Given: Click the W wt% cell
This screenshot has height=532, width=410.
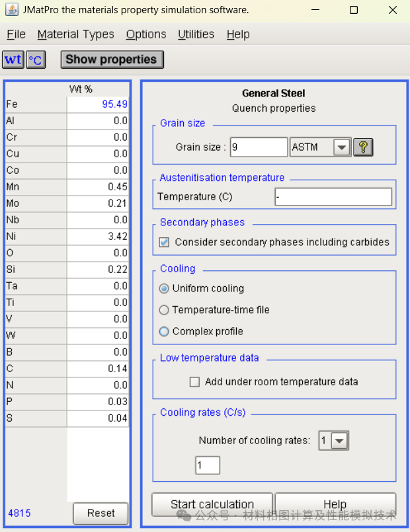Looking at the screenshot, I should point(98,336).
